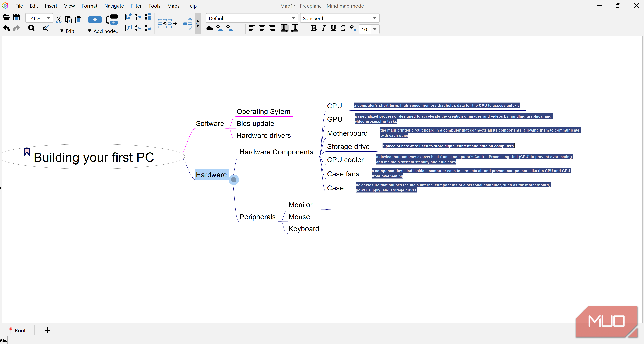Click the upper stairs chart layout icon

pos(128,17)
